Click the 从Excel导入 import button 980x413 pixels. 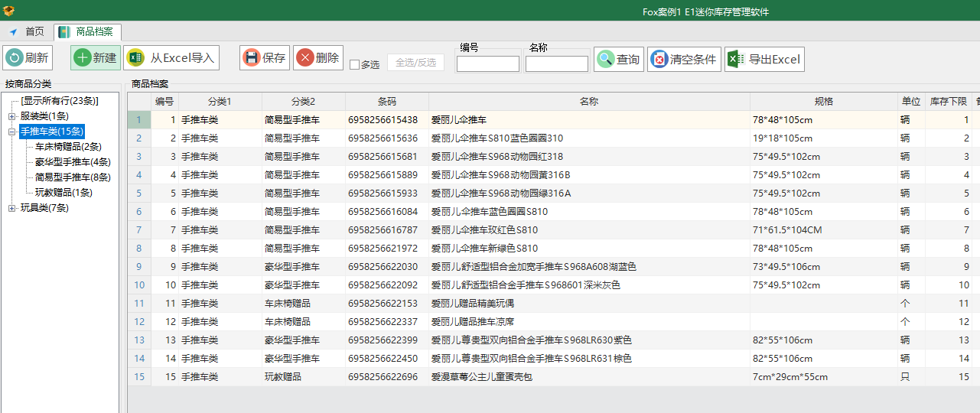171,58
